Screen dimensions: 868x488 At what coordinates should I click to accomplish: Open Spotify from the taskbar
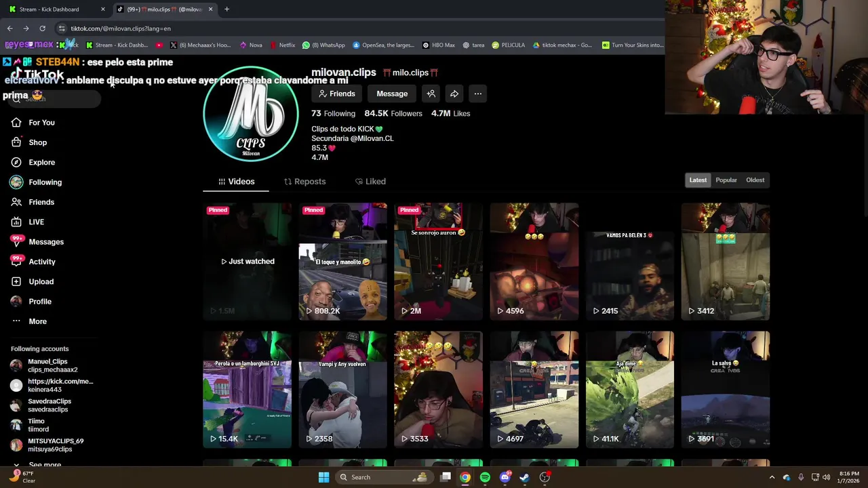pyautogui.click(x=485, y=477)
